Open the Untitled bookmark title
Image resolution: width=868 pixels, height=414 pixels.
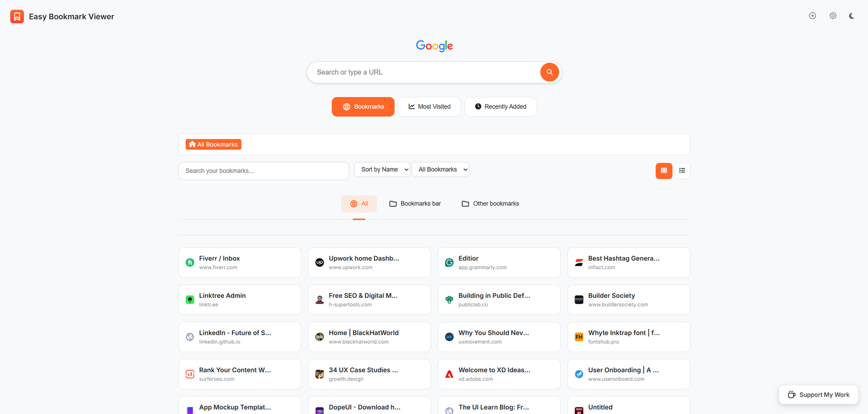(x=600, y=407)
